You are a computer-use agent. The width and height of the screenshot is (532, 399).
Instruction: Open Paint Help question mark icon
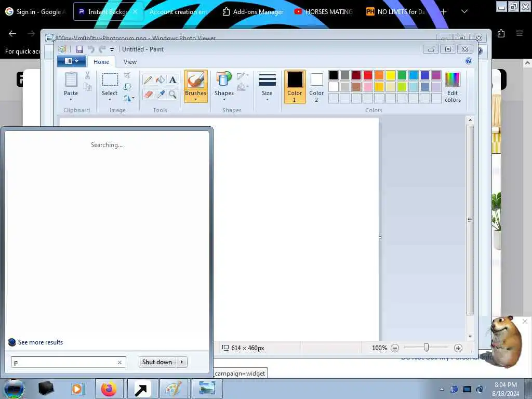469,61
